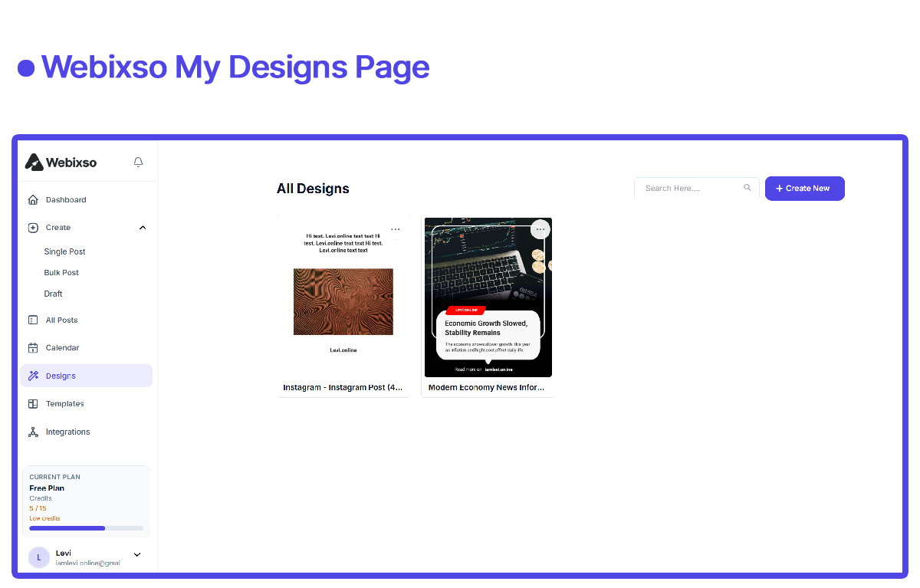Click the All Posts list icon
Image resolution: width=920 pixels, height=588 pixels.
[x=33, y=320]
